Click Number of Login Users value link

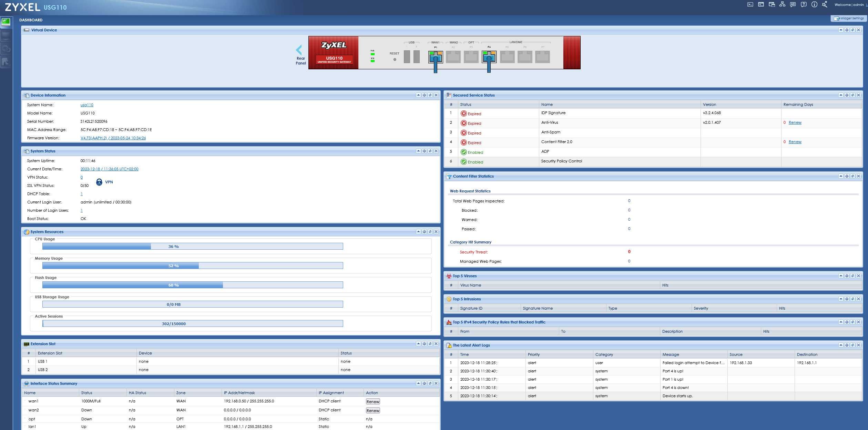click(x=82, y=210)
